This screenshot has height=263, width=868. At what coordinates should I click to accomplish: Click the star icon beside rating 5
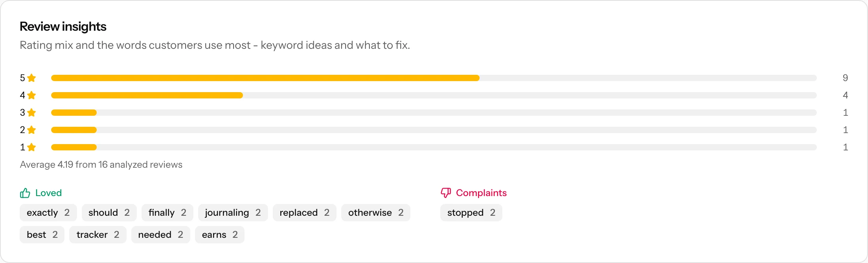(x=32, y=78)
